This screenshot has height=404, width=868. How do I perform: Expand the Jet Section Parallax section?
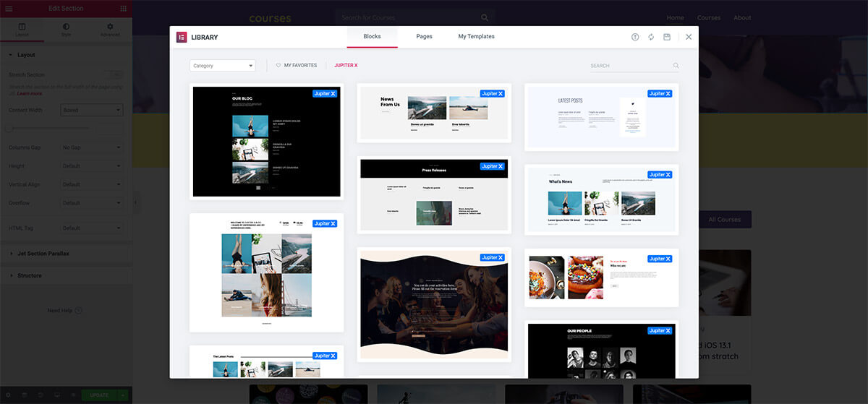tap(66, 254)
